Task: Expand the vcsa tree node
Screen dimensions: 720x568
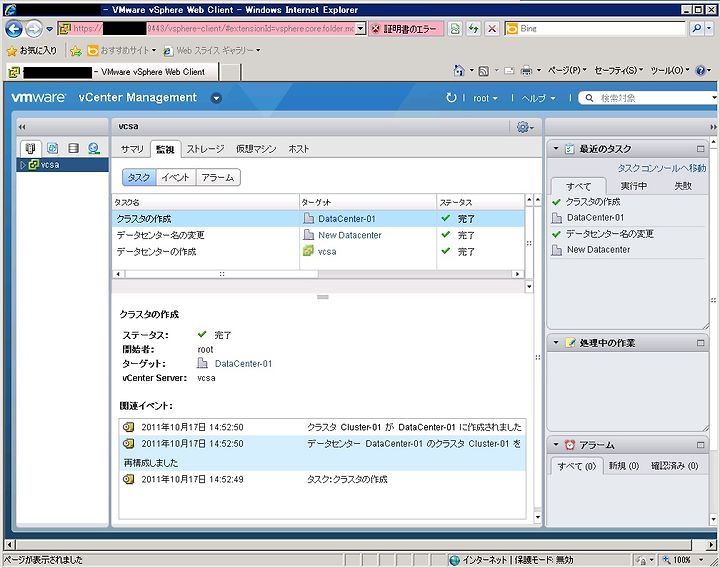Action: tap(22, 164)
